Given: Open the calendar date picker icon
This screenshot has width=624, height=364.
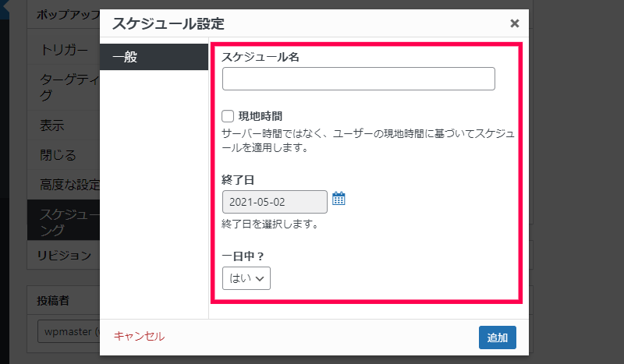Looking at the screenshot, I should pos(339,199).
